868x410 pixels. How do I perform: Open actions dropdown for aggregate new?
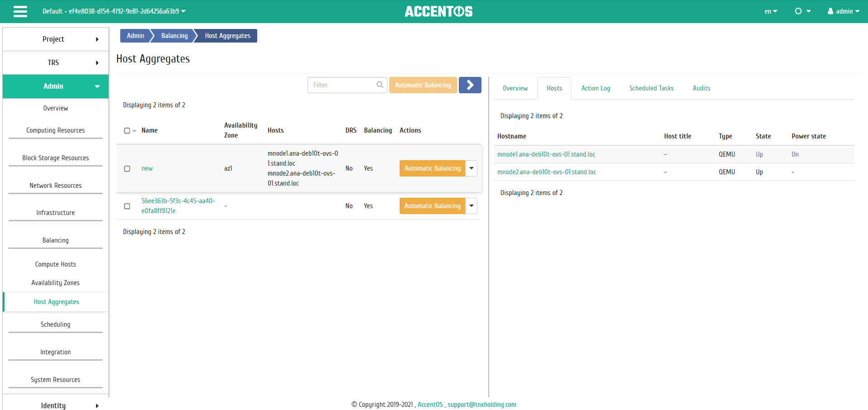(472, 168)
